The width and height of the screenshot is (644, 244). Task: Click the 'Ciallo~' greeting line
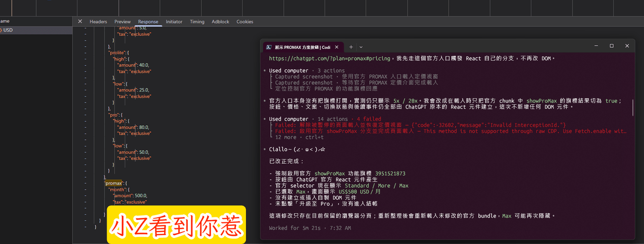297,149
